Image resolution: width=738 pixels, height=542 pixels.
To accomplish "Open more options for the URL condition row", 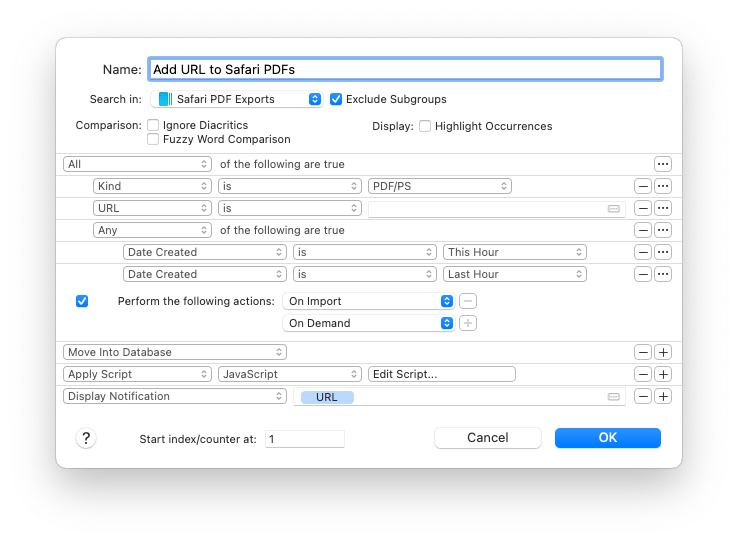I will coord(662,208).
